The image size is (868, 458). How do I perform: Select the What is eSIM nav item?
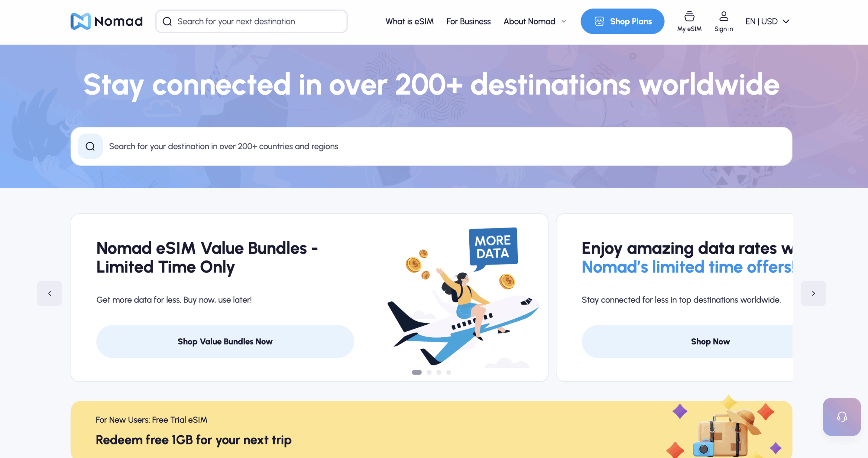(409, 21)
